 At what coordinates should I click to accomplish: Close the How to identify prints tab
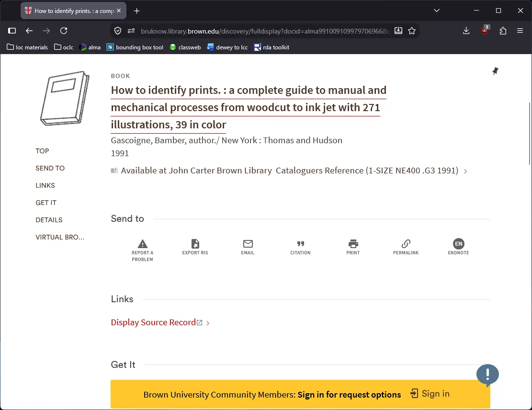[x=119, y=11]
